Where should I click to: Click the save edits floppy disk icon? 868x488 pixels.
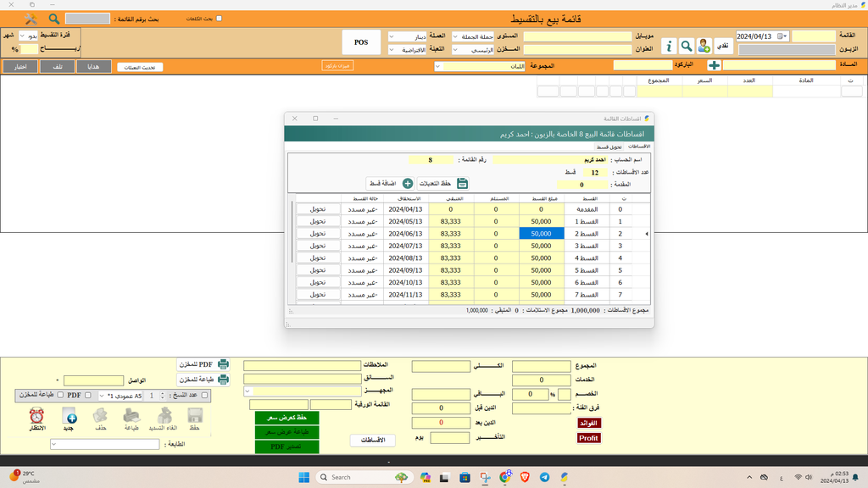point(463,183)
